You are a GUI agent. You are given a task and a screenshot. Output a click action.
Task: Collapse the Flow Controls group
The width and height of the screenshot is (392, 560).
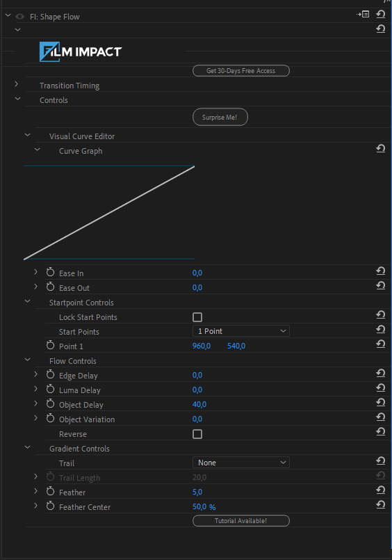(28, 360)
